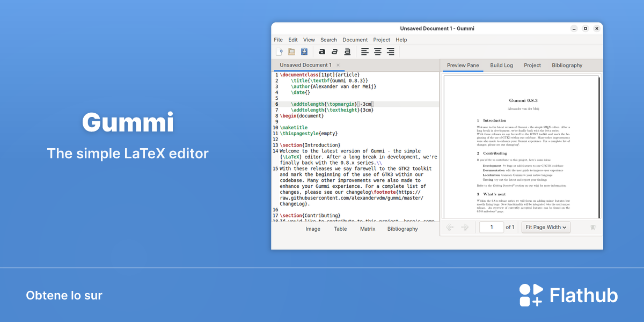Click the \section{Introduction} line in editor
The width and height of the screenshot is (644, 322).
point(310,145)
